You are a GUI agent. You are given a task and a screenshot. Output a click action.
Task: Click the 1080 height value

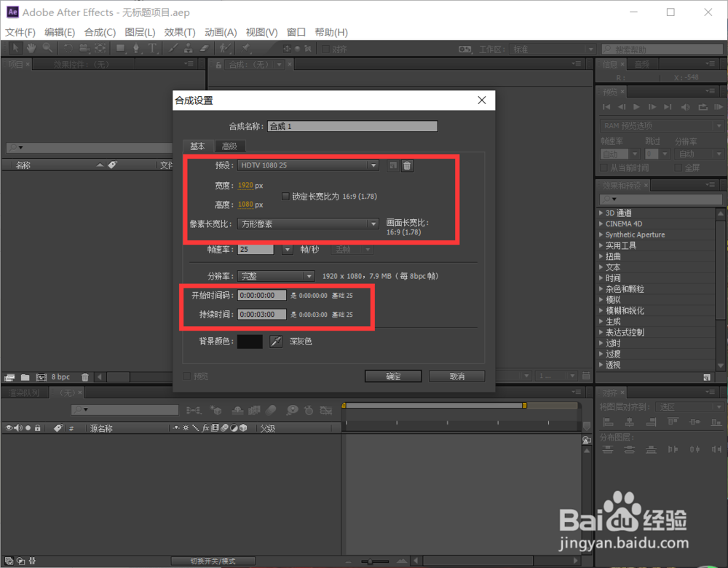245,205
